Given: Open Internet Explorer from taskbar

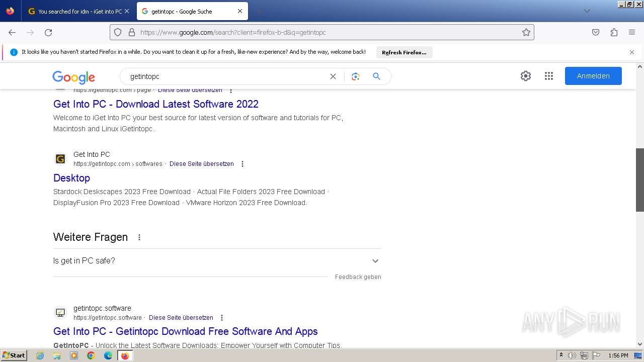Looking at the screenshot, I should (x=40, y=355).
